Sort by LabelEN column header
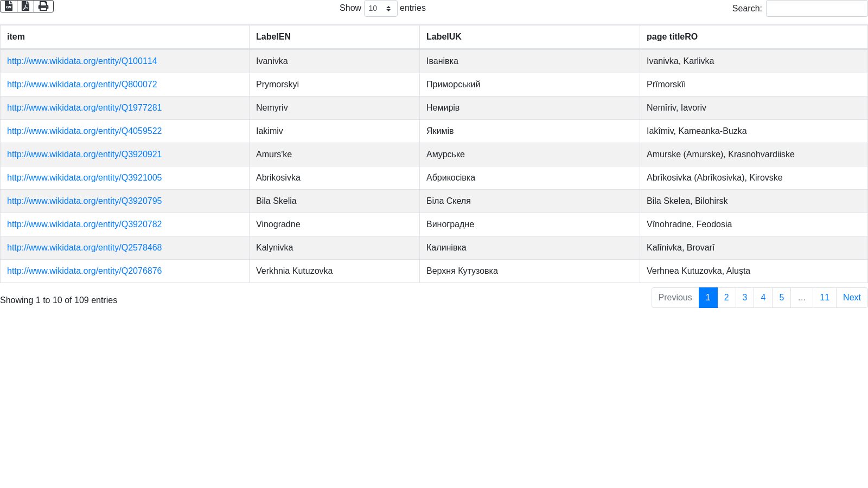Image resolution: width=868 pixels, height=488 pixels. [273, 37]
